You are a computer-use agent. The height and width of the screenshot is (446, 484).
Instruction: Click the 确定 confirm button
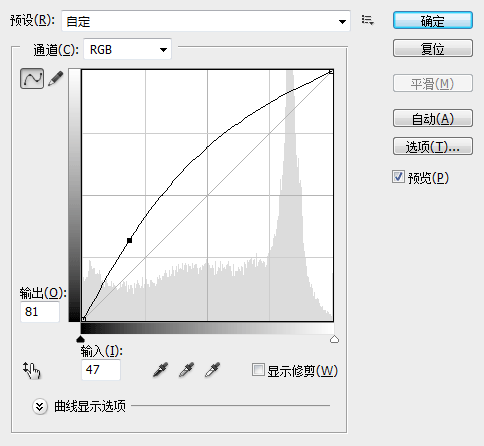click(433, 21)
